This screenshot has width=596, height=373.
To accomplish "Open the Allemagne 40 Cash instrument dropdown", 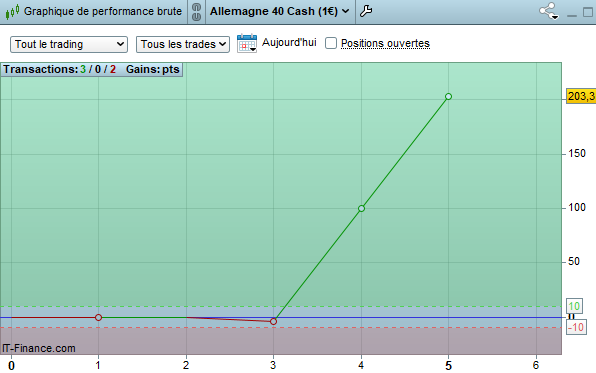I will point(279,11).
